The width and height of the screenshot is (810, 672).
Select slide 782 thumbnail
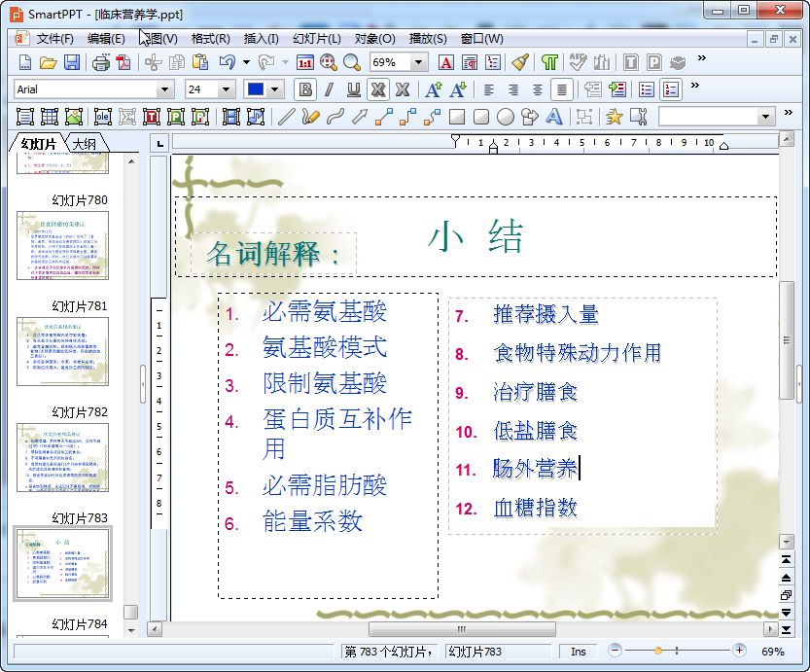click(62, 458)
